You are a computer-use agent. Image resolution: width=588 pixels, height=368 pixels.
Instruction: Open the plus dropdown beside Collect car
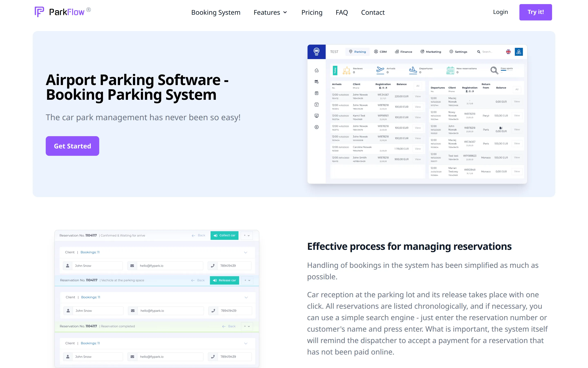[247, 235]
